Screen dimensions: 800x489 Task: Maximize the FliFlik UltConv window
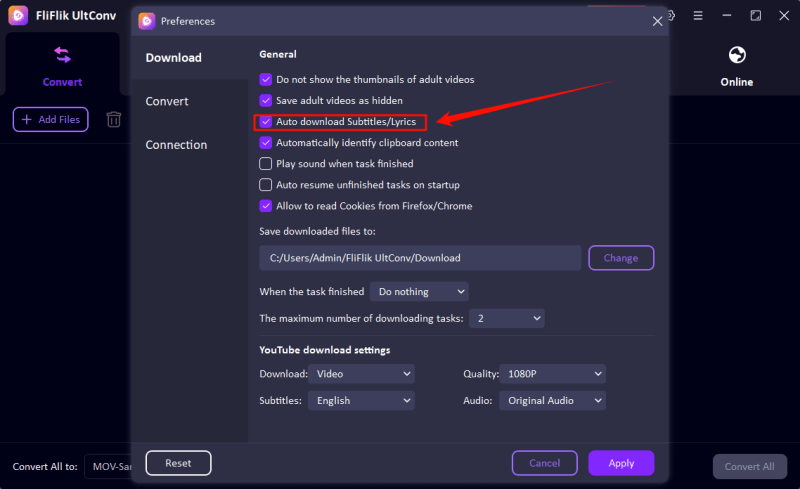pos(756,16)
